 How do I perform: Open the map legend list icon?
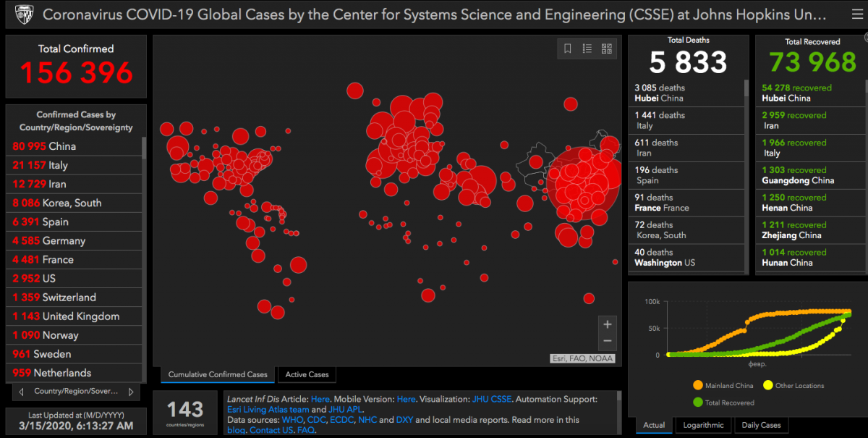point(587,49)
